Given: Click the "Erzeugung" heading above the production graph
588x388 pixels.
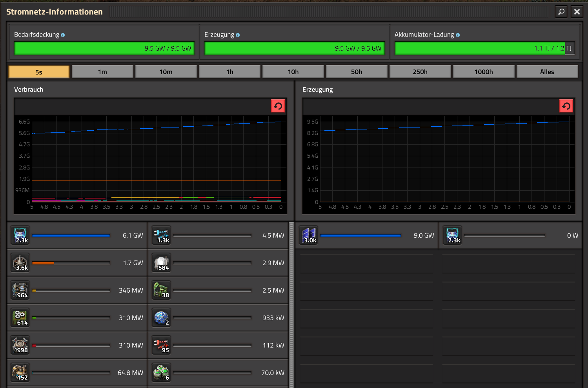Looking at the screenshot, I should (x=317, y=90).
